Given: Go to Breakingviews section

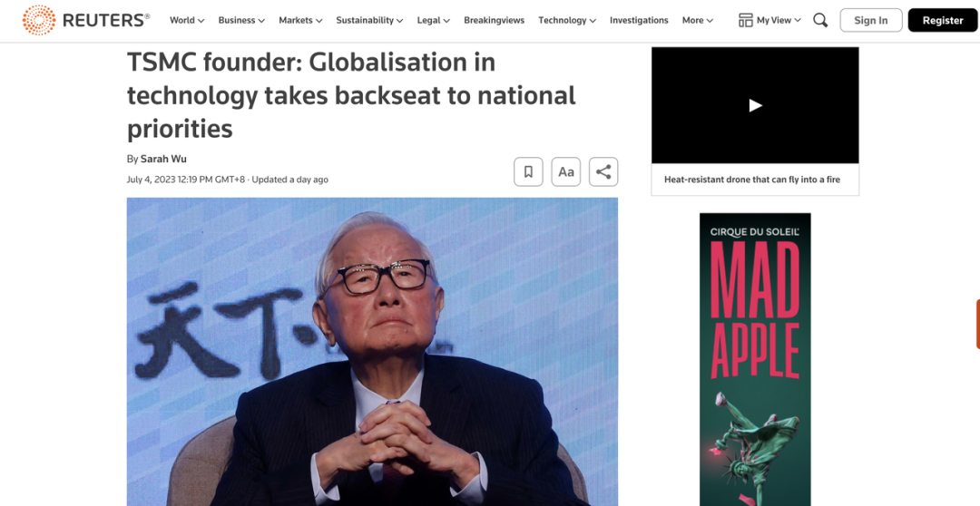Looking at the screenshot, I should coord(494,20).
